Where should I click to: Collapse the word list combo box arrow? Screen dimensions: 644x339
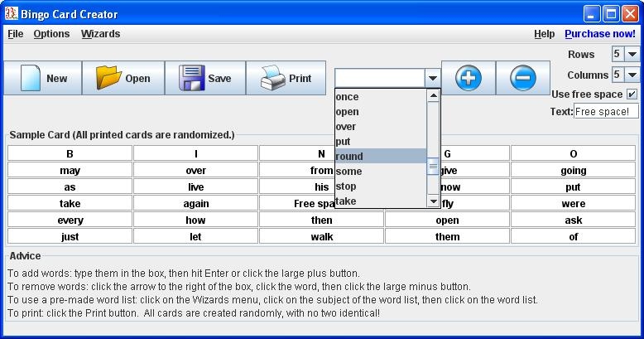(x=432, y=78)
